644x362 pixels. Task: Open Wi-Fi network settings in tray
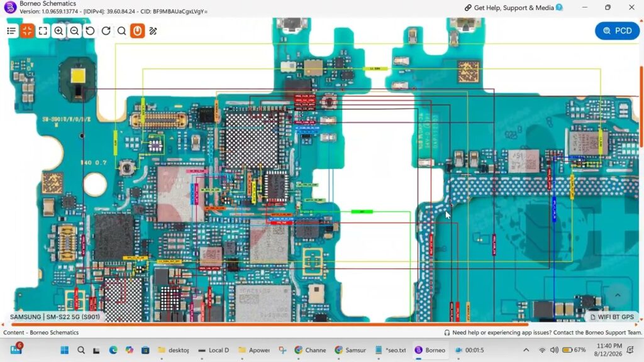(542, 350)
